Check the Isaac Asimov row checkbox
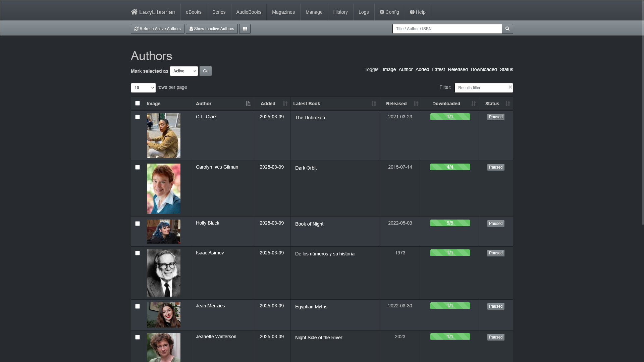Viewport: 644px width, 362px height. coord(138,253)
